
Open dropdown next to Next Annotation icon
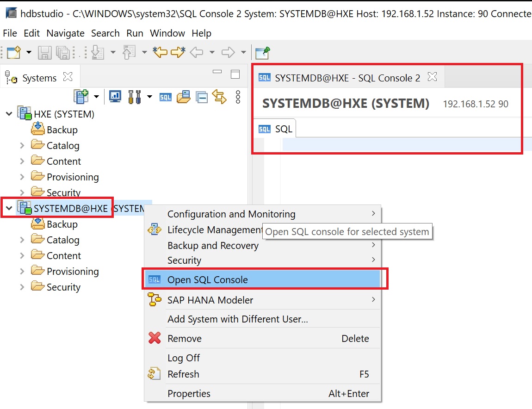click(x=113, y=52)
